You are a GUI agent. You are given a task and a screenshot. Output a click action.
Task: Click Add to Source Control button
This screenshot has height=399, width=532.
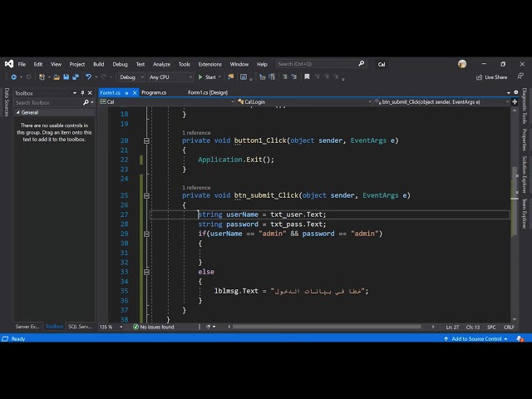pyautogui.click(x=476, y=338)
